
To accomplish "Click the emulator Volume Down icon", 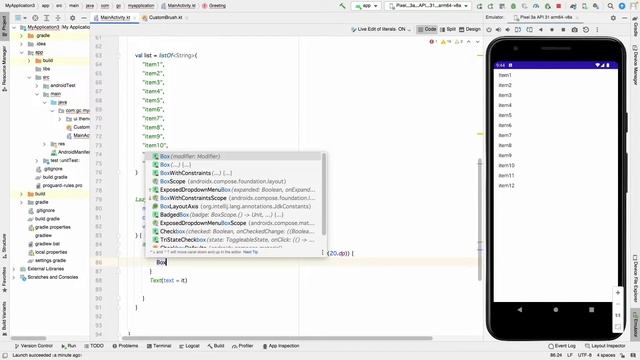I will point(508,30).
